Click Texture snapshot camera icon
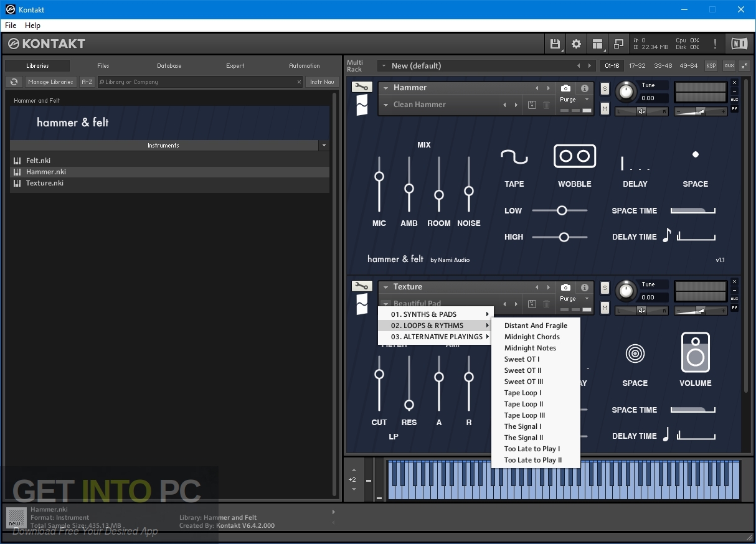The image size is (756, 544). [x=565, y=288]
